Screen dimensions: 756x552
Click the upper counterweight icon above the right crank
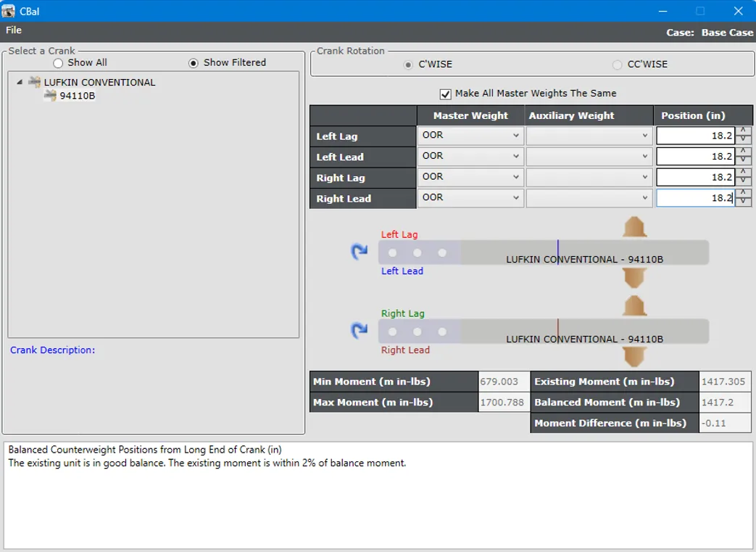(634, 306)
